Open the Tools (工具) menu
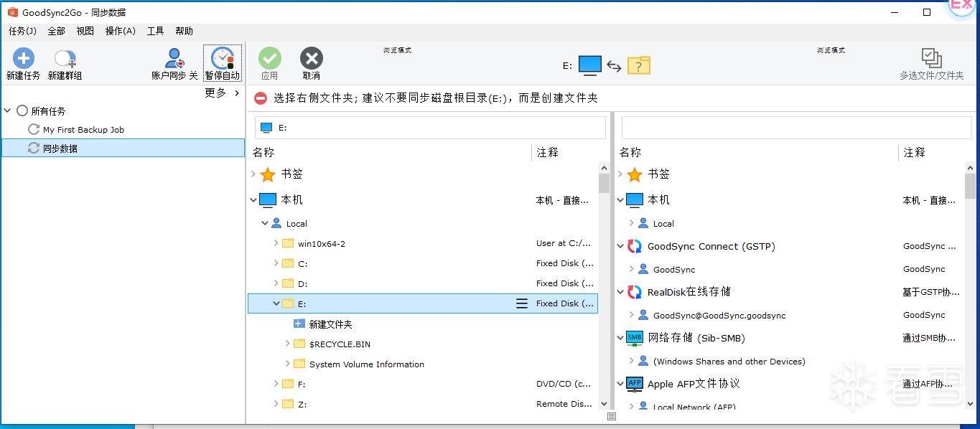980x429 pixels. [155, 31]
